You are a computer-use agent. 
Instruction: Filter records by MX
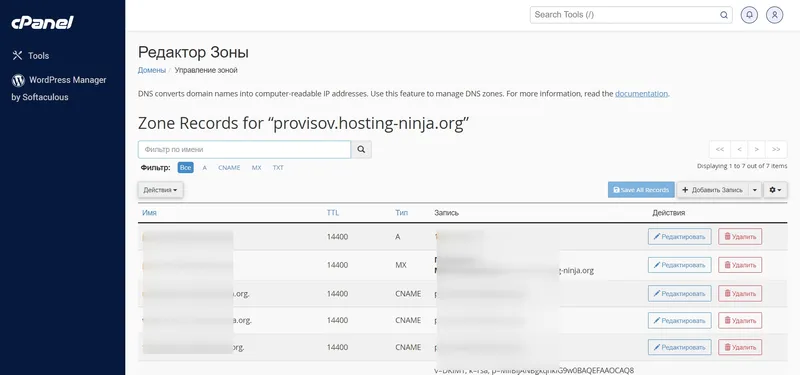256,167
